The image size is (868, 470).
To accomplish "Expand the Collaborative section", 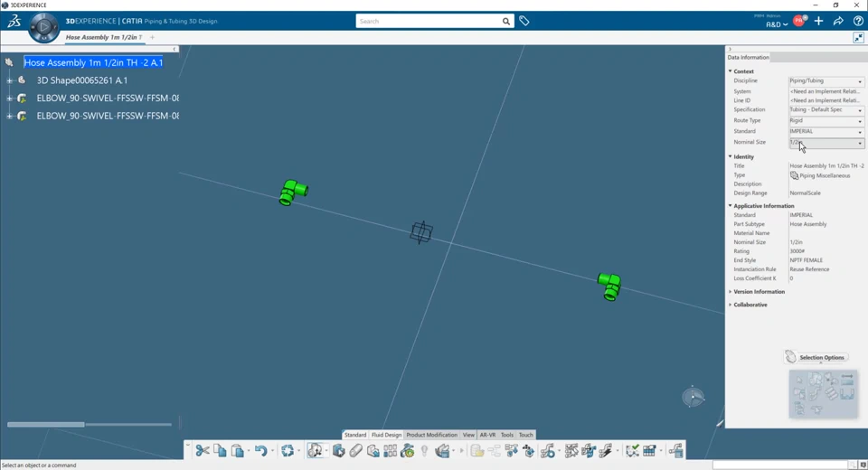I will [731, 305].
